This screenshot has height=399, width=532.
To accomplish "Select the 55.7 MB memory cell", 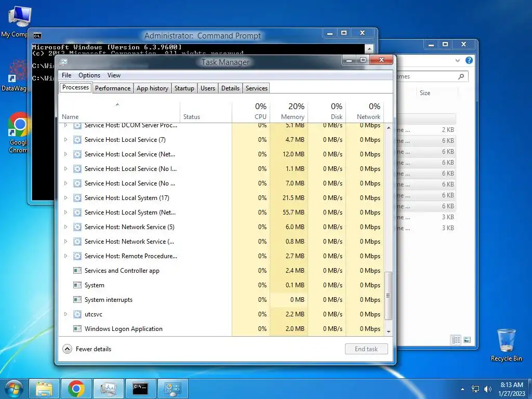I will point(289,212).
